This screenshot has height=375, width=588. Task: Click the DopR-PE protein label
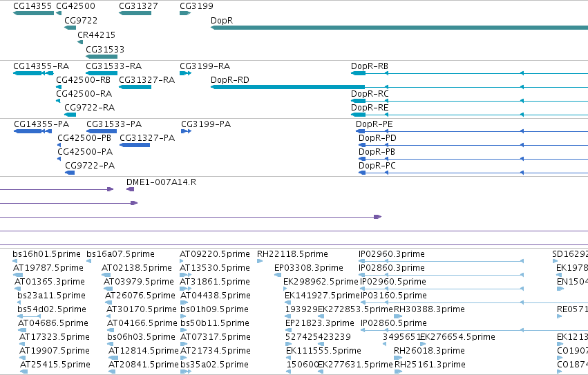pyautogui.click(x=374, y=124)
